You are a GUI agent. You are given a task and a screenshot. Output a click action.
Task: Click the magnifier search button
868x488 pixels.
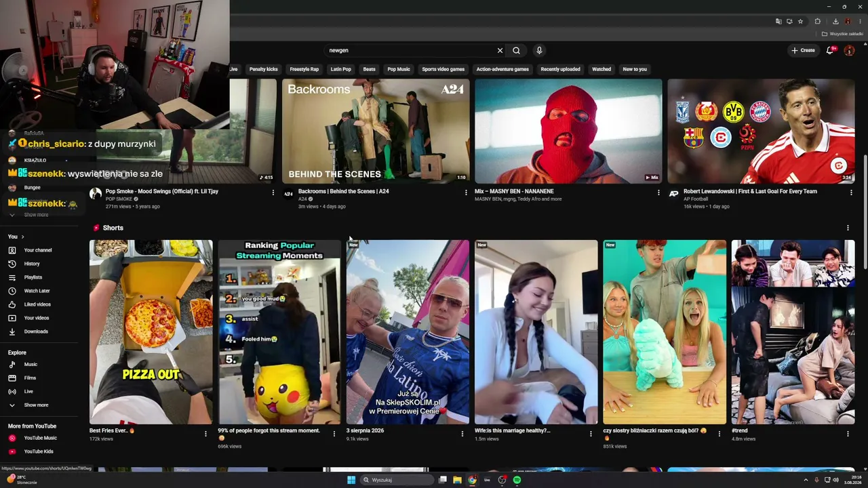pyautogui.click(x=517, y=50)
